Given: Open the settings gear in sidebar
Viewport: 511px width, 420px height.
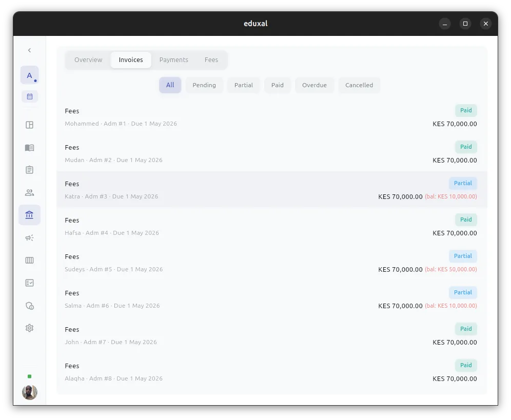Looking at the screenshot, I should (29, 328).
